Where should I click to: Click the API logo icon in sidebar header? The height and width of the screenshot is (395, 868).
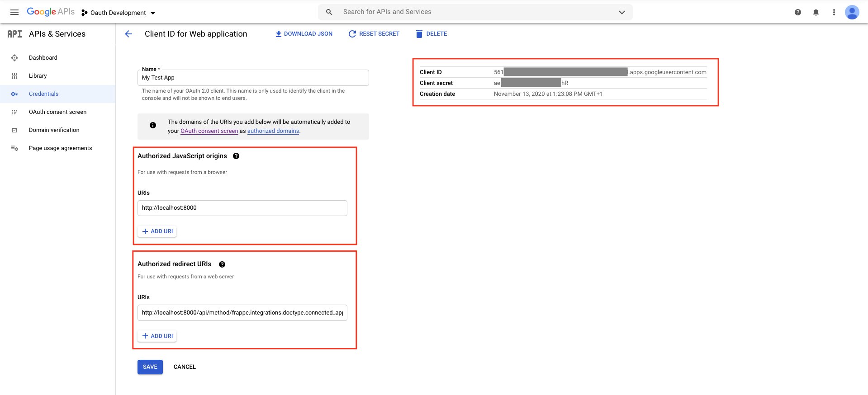pyautogui.click(x=14, y=34)
